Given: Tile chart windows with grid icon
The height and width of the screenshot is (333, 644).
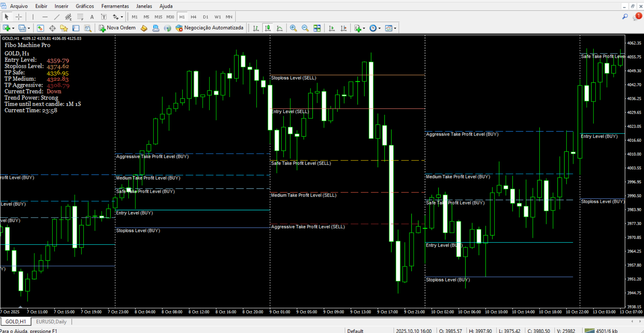Looking at the screenshot, I should 317,28.
